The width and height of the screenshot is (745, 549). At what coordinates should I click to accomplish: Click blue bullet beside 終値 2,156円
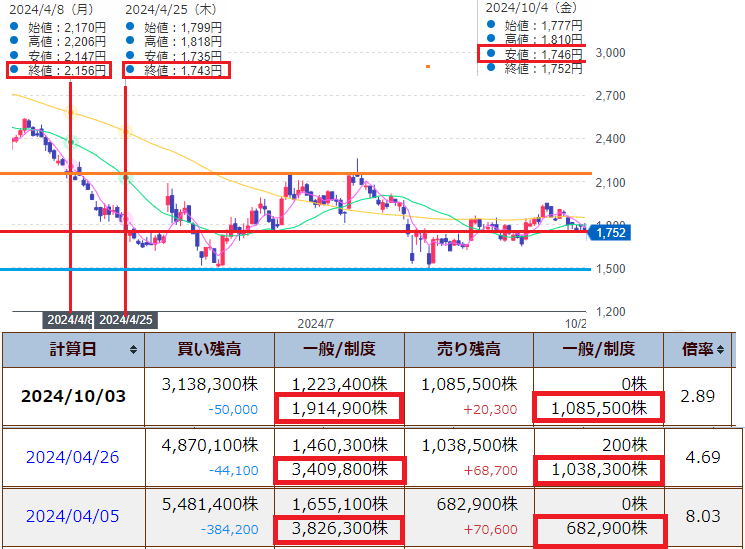pos(13,70)
